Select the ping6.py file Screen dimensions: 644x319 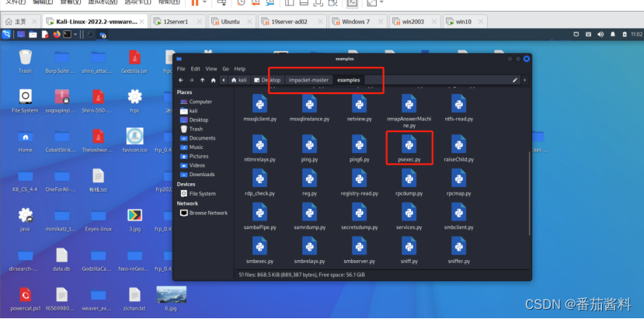pos(359,148)
